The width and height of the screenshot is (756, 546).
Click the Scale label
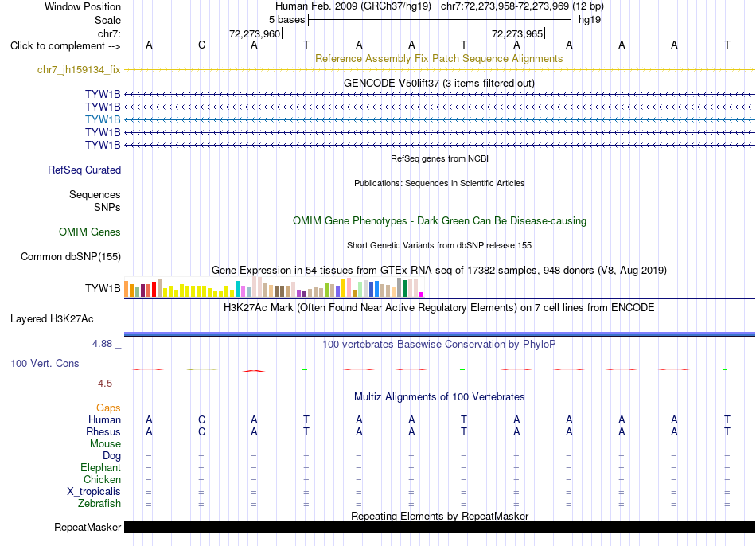click(x=107, y=20)
